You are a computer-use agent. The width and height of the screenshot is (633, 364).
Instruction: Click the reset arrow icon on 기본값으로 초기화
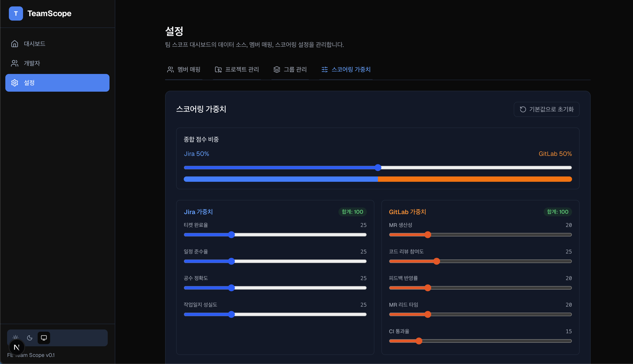tap(523, 109)
